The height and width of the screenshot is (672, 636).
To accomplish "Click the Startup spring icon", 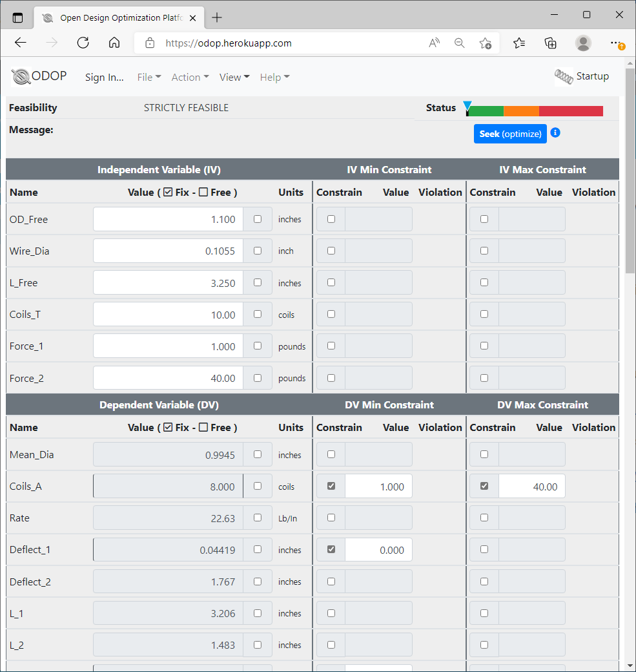I will point(563,76).
